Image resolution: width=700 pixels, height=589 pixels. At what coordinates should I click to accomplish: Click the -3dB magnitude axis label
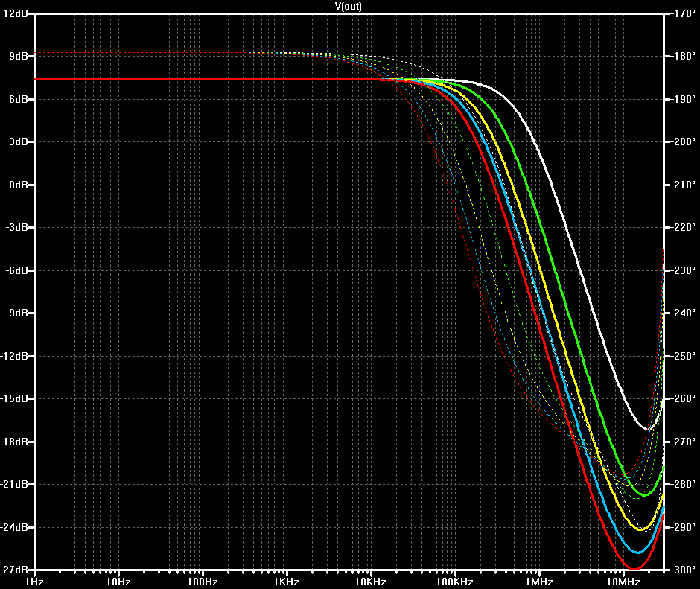click(17, 227)
